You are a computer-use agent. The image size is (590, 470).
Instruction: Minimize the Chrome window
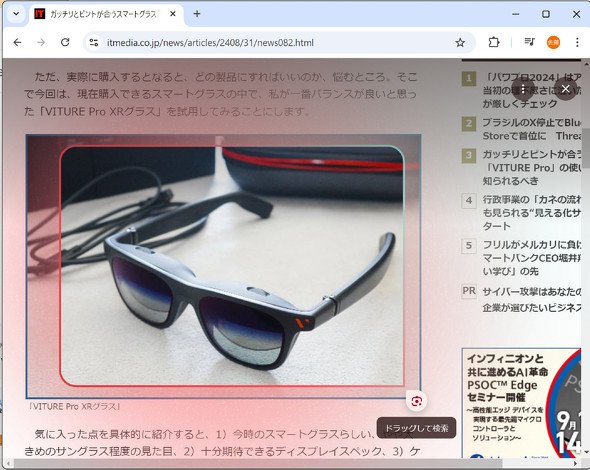click(515, 14)
